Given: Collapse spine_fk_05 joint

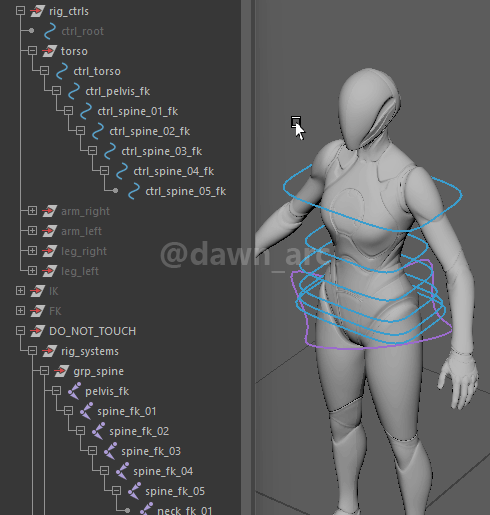Looking at the screenshot, I should point(116,491).
